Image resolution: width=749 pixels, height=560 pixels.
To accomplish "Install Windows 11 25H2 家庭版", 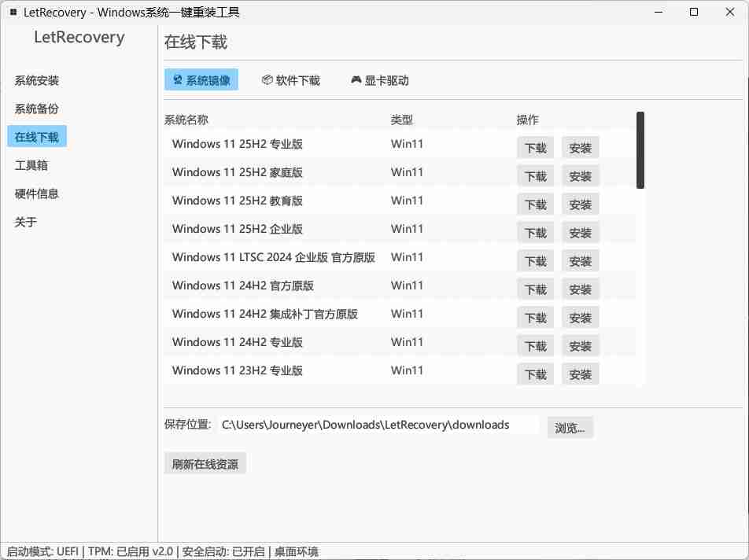I will pos(580,176).
